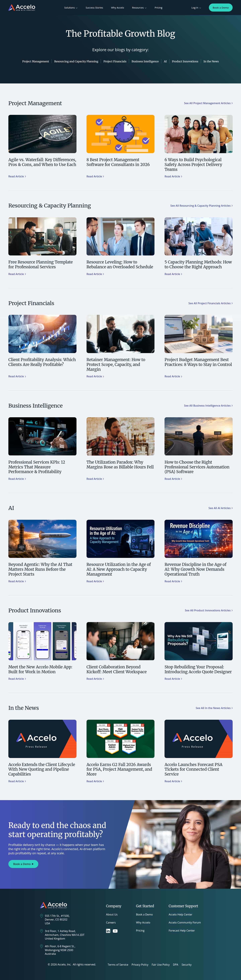
Task: Open Why Accelo in the top navigation
Action: pyautogui.click(x=117, y=8)
